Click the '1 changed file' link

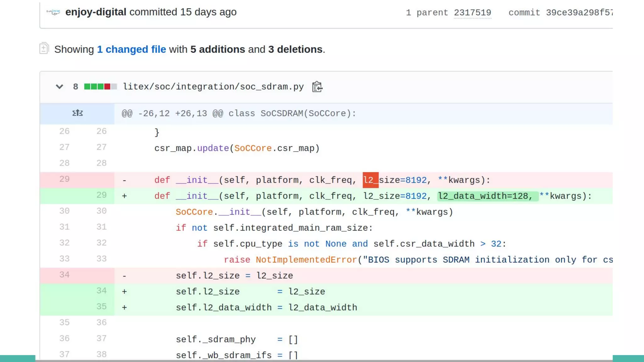pos(131,49)
